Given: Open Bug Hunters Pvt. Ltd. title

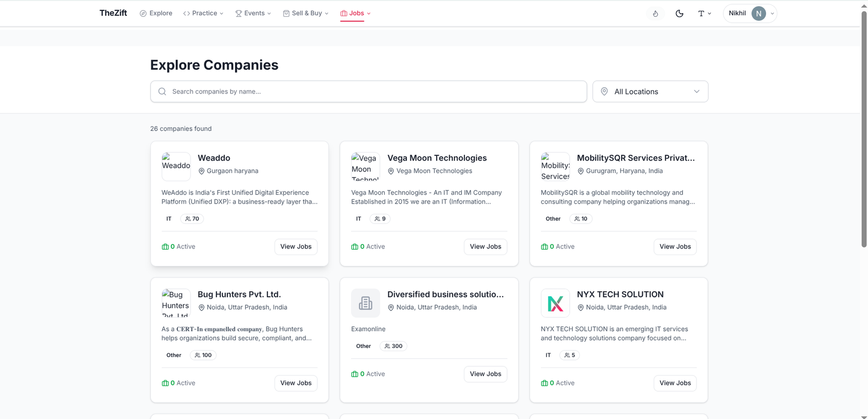Looking at the screenshot, I should [239, 294].
